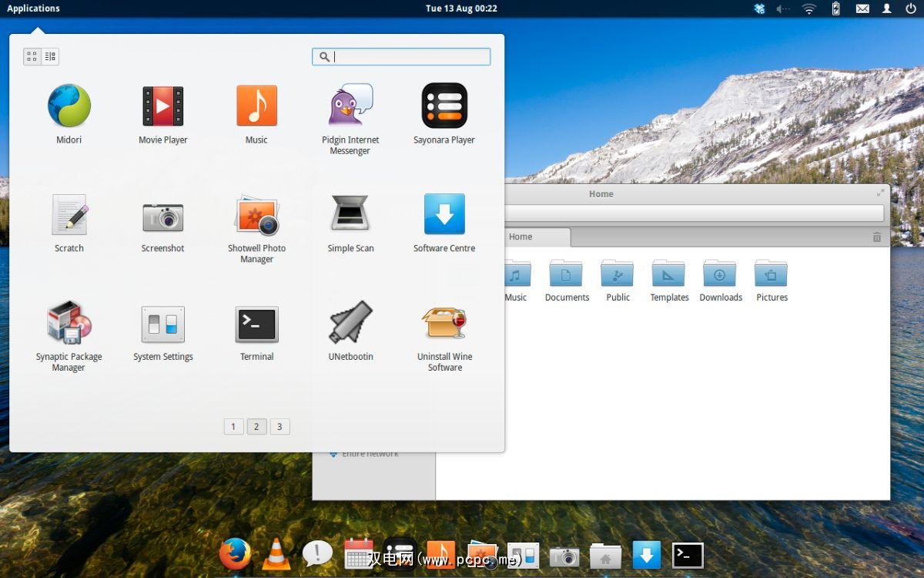Open the Applications menu in the top panel
The image size is (924, 578).
33,8
